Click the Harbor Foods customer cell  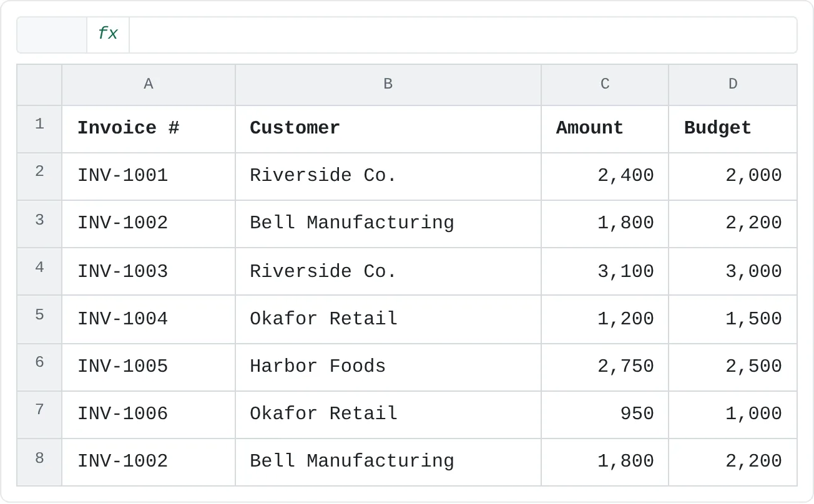point(388,367)
